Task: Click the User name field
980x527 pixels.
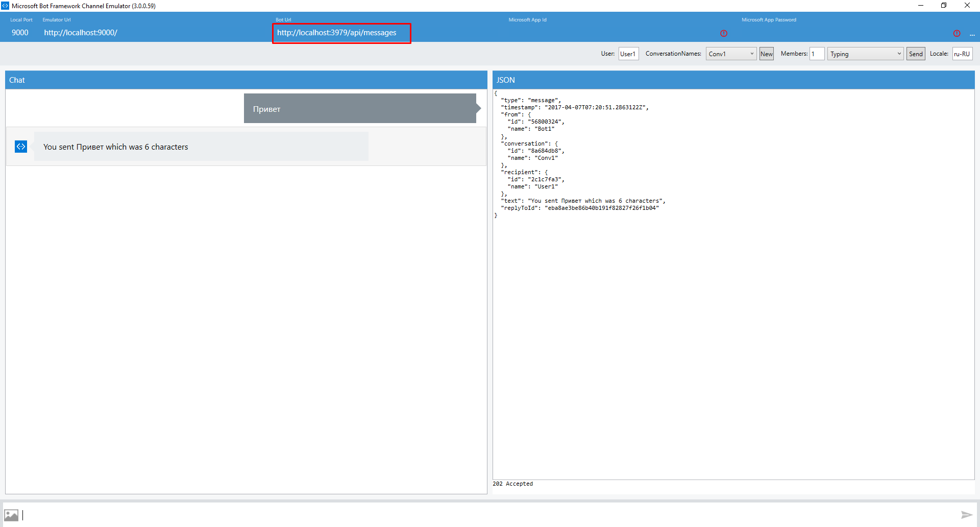Action: pos(628,54)
